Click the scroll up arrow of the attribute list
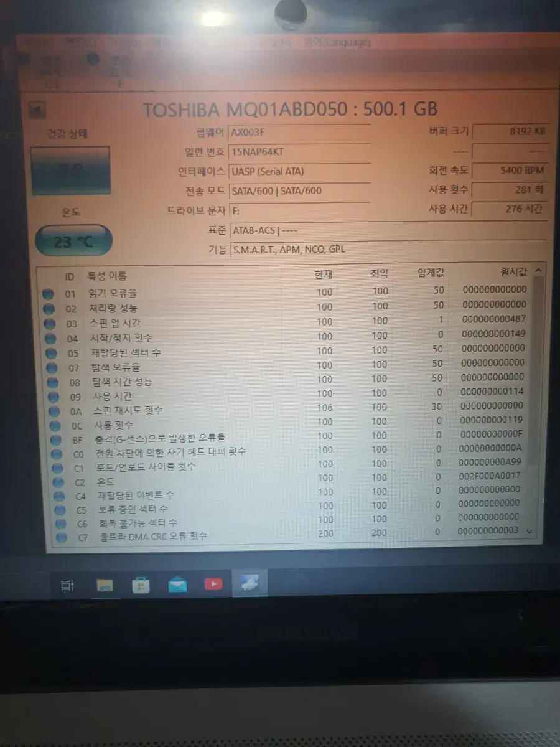Image resolution: width=560 pixels, height=747 pixels. [538, 270]
